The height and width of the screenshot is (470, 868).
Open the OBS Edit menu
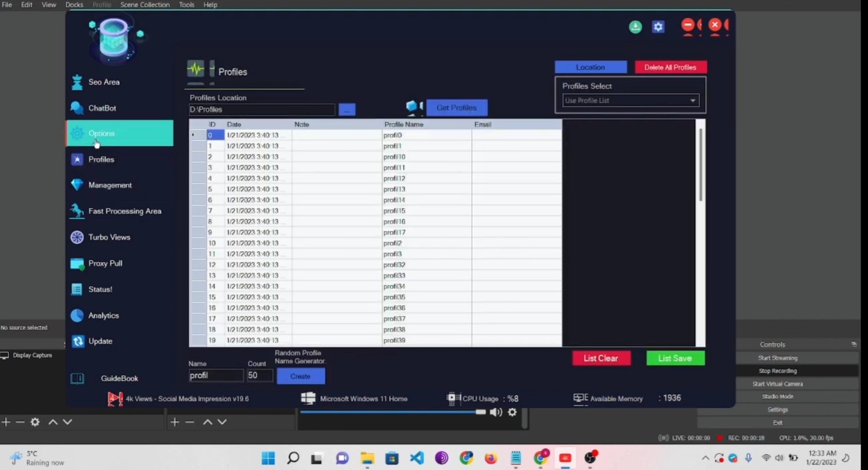[x=27, y=5]
